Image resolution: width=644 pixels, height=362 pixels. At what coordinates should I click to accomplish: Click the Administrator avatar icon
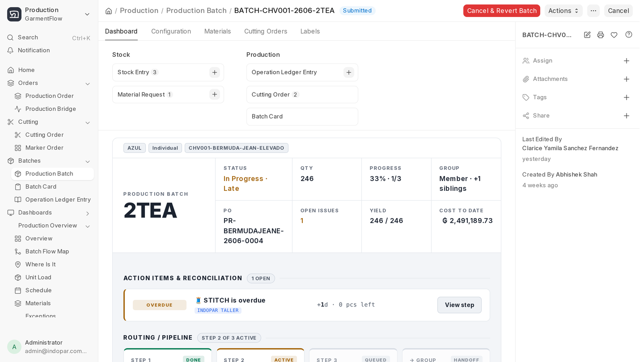coord(14,347)
